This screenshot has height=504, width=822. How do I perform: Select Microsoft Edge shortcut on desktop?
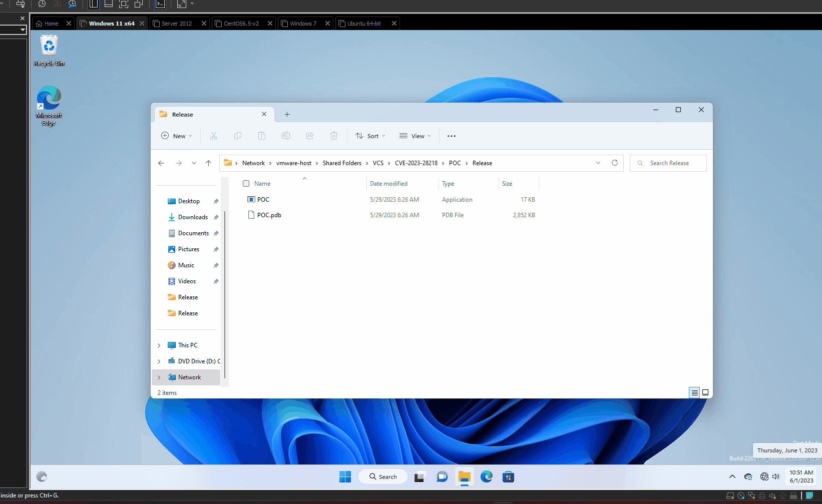49,106
